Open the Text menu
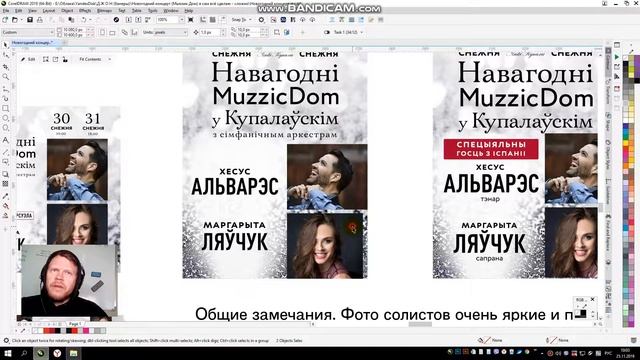The image size is (640, 360). 122,11
